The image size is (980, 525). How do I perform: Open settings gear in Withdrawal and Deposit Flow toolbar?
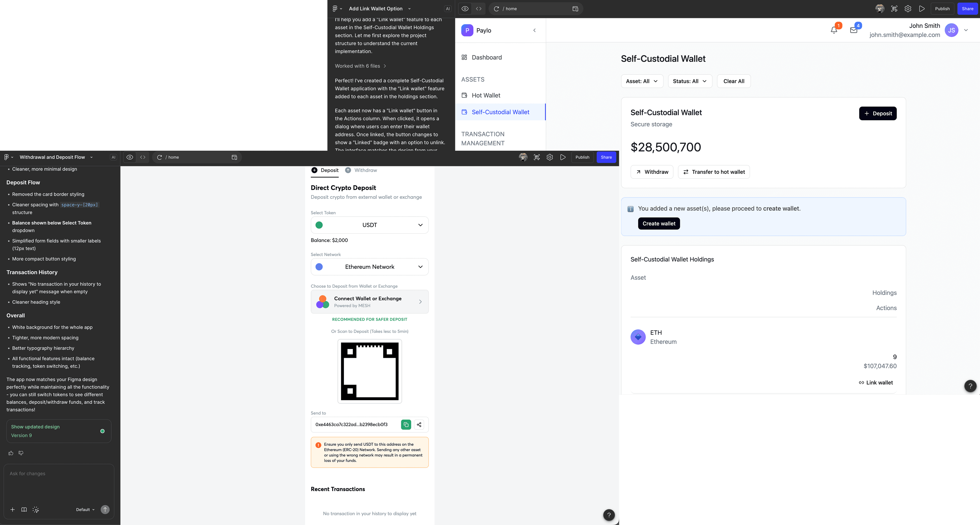click(x=550, y=157)
